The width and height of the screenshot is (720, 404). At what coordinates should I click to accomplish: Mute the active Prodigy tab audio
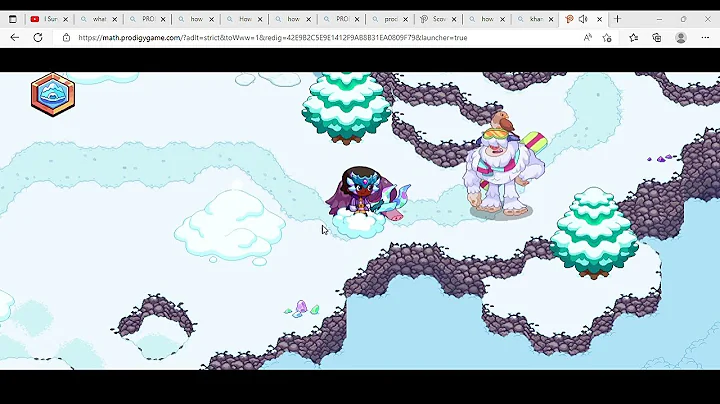pos(583,19)
